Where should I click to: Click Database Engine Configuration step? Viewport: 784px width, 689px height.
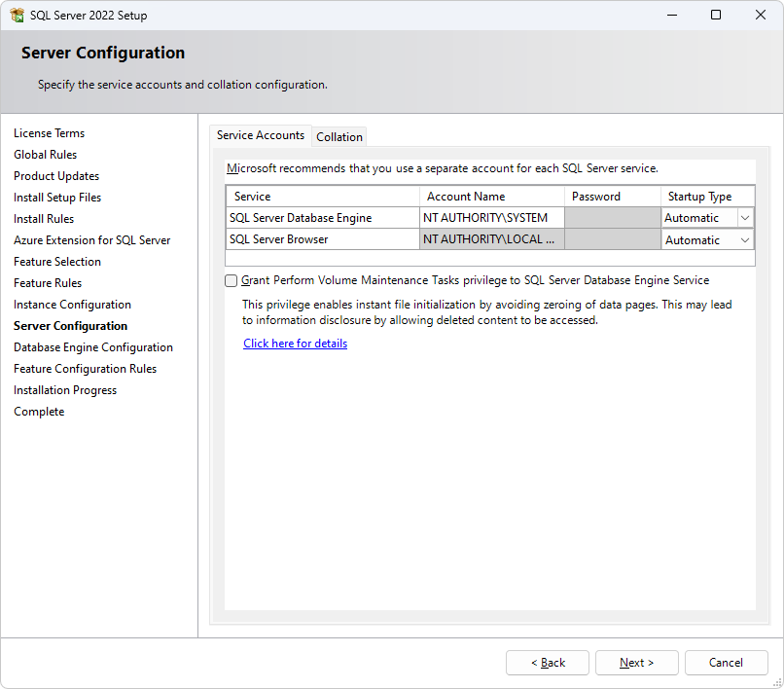(93, 347)
